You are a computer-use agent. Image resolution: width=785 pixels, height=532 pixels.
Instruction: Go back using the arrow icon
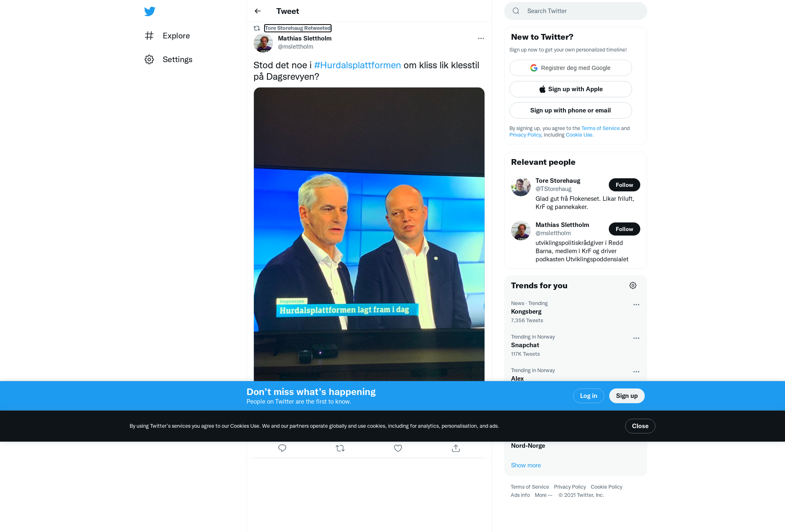click(x=258, y=11)
